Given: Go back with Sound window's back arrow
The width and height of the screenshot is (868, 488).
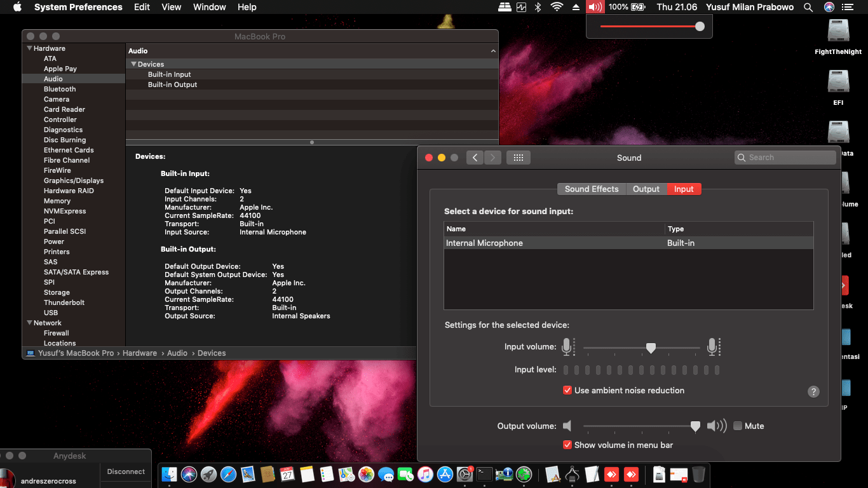Looking at the screenshot, I should 475,158.
